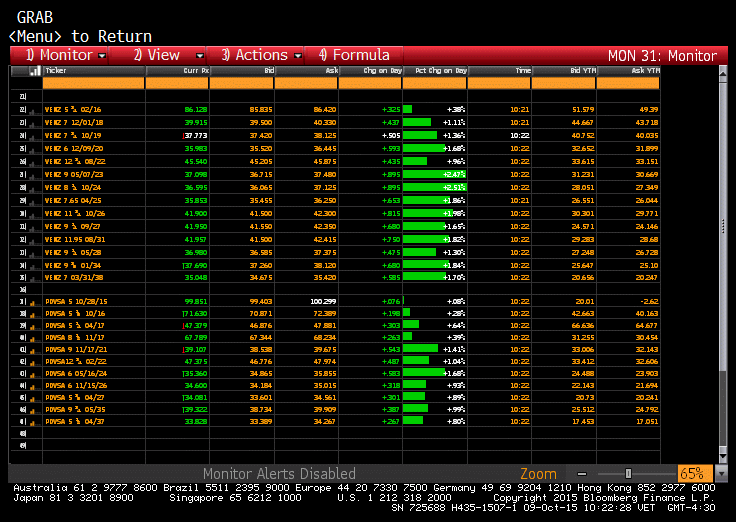Viewport: 736px width, 522px height.
Task: Open chart icon for PDVSA 9 11/17/21
Action: (33, 351)
